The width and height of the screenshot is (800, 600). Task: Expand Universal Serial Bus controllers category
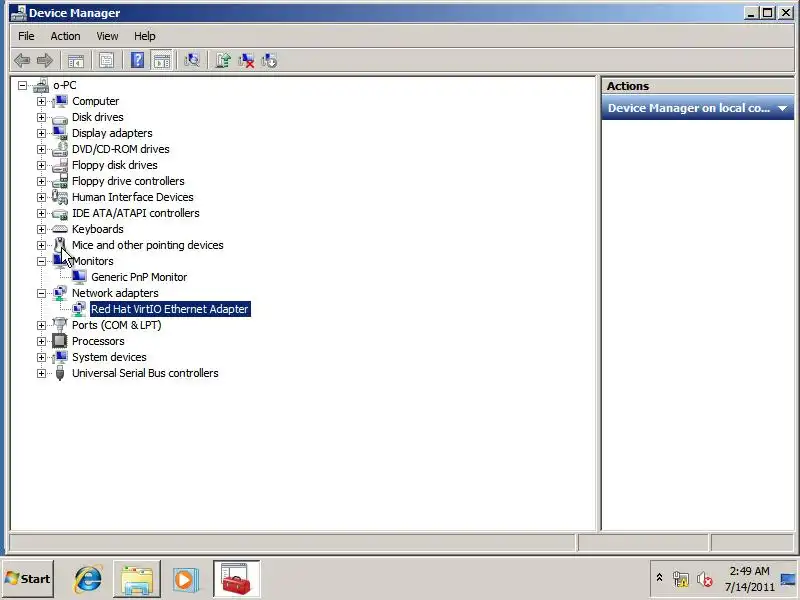tap(41, 373)
